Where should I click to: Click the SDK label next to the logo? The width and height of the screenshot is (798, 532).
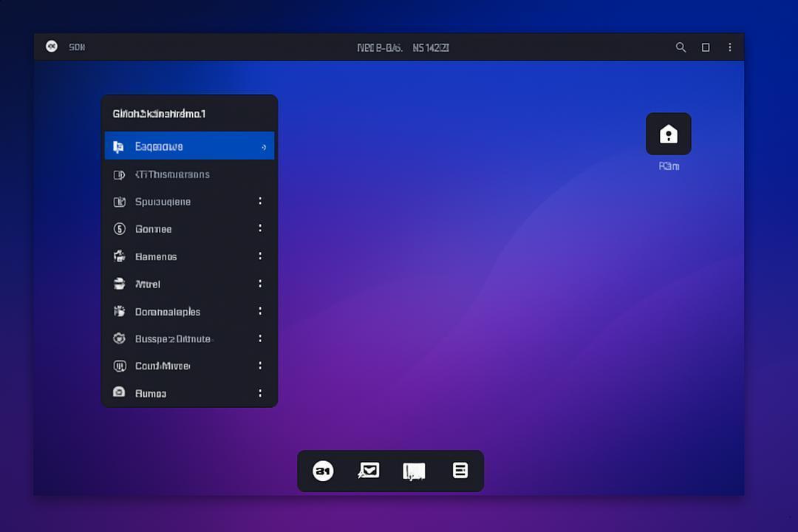pos(77,47)
